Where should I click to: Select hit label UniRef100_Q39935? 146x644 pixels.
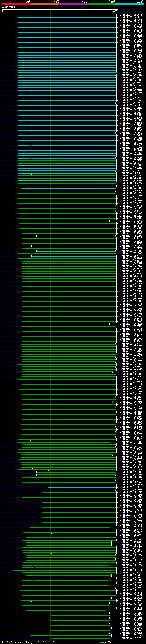pyautogui.click(x=131, y=369)
